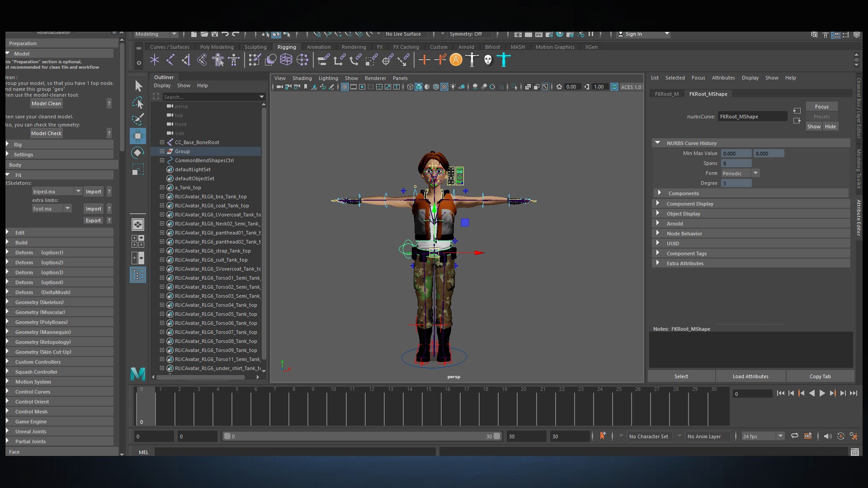The width and height of the screenshot is (868, 488).
Task: Open Animation Preferences running-man icon
Action: pyautogui.click(x=854, y=436)
